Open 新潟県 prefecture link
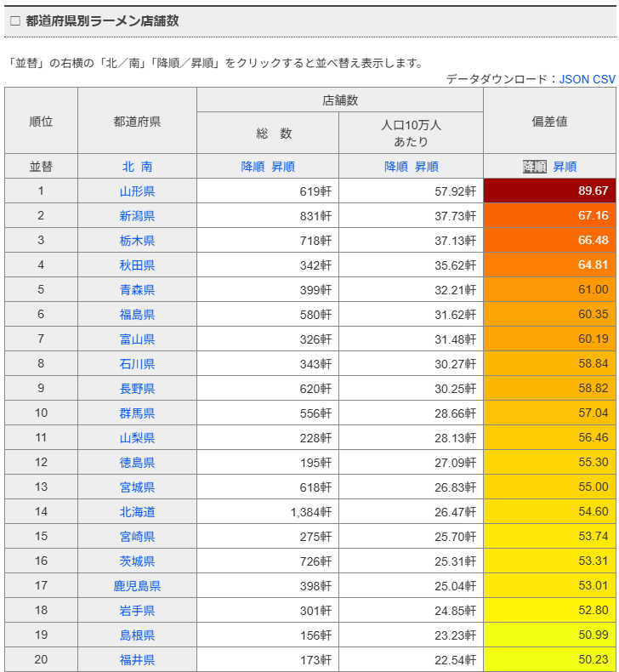Image resolution: width=619 pixels, height=672 pixels. (137, 215)
